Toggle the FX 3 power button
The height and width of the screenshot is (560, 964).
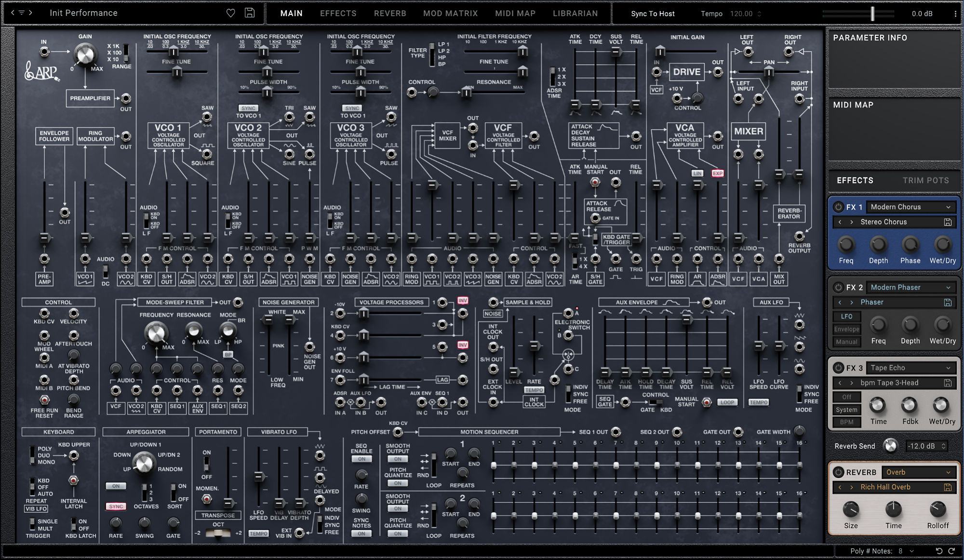(x=839, y=368)
